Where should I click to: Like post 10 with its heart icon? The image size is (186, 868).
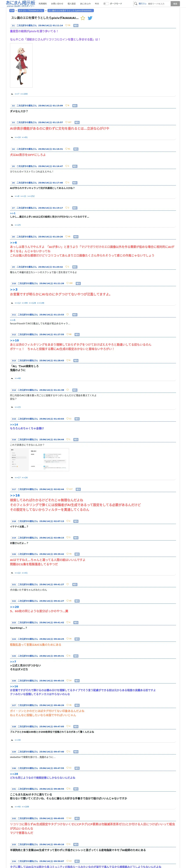click(x=68, y=283)
